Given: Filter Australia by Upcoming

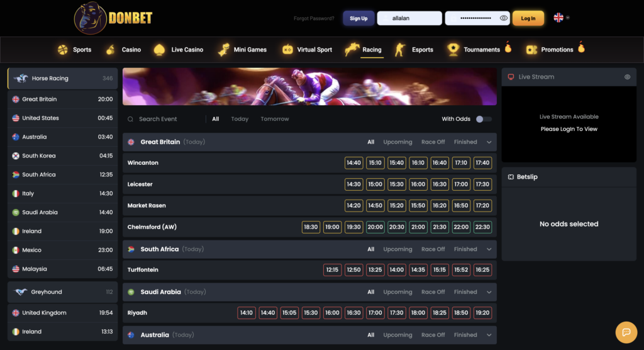Looking at the screenshot, I should click(x=397, y=335).
